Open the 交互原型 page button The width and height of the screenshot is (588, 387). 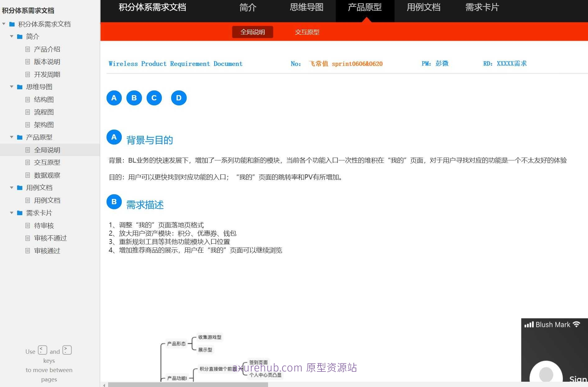point(307,32)
